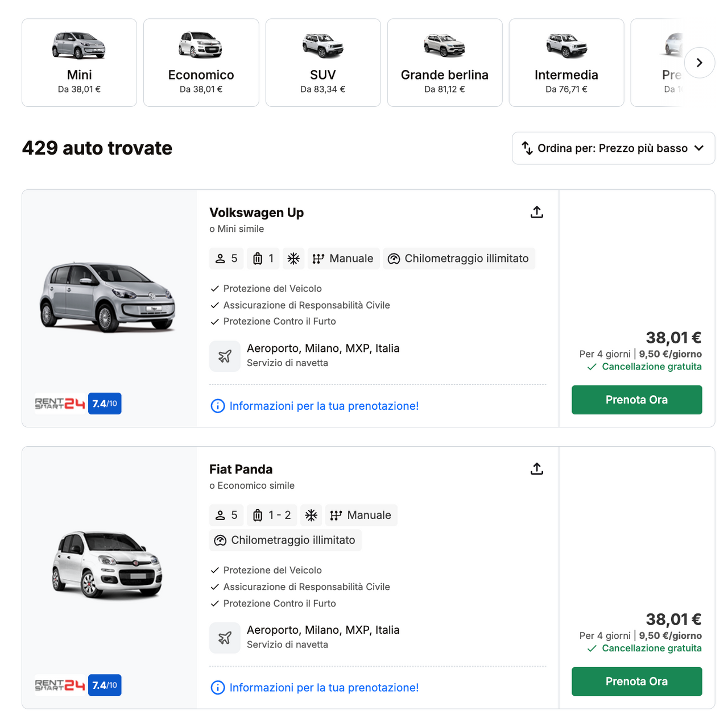Choose the Grande berlina category
This screenshot has width=728, height=719.
coord(444,63)
